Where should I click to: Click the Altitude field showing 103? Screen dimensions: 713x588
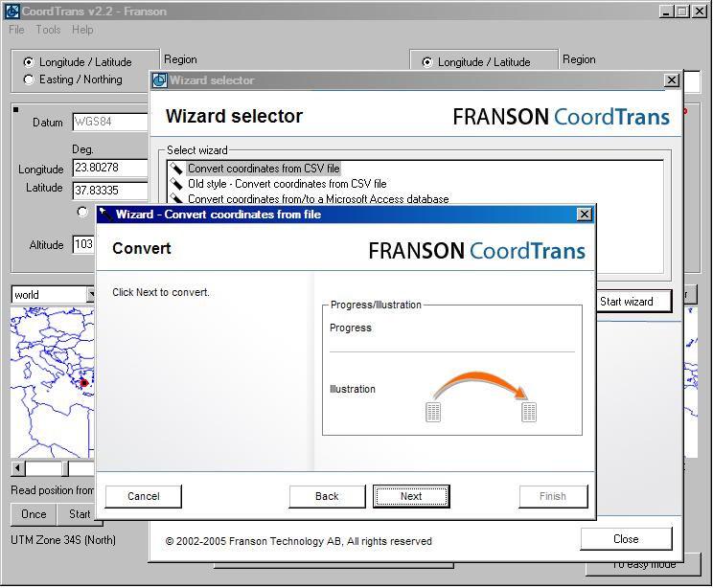(x=84, y=244)
